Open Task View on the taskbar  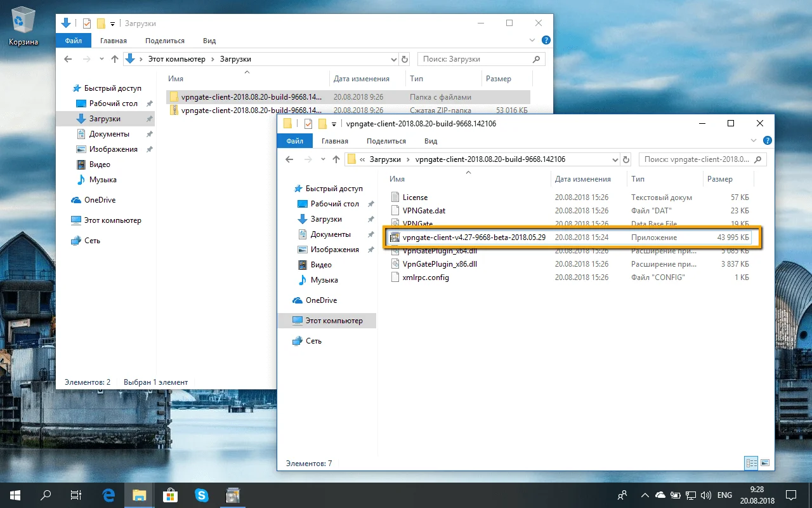point(75,495)
